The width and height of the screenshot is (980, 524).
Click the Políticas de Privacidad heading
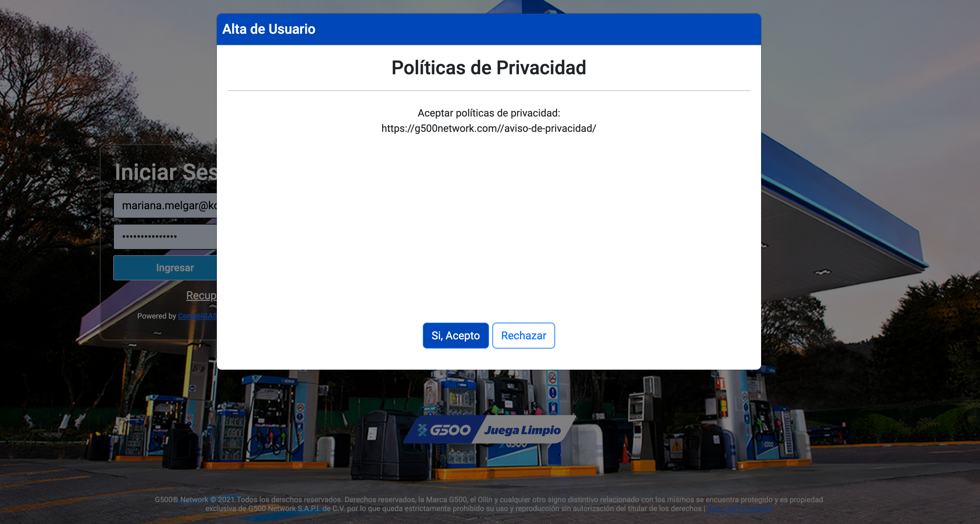(489, 68)
